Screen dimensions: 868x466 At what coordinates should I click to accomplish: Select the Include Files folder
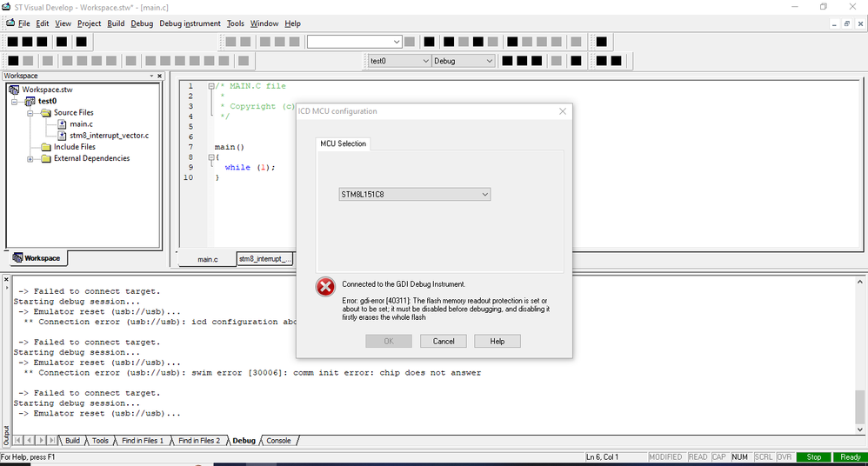tap(74, 147)
